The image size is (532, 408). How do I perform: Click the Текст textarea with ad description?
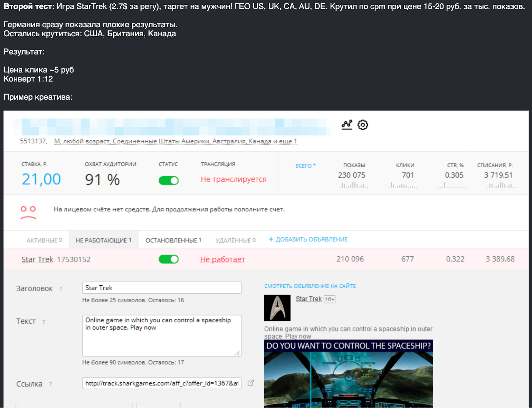pos(162,336)
